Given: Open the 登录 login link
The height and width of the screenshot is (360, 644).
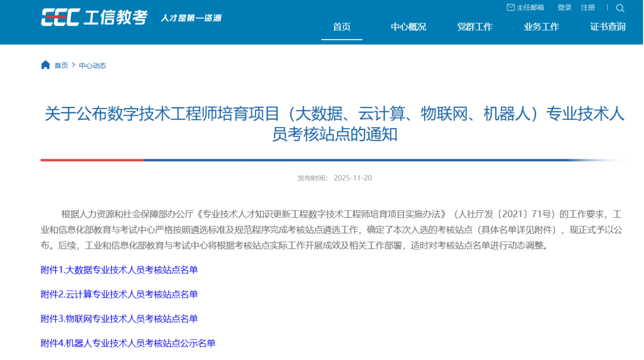Looking at the screenshot, I should click(x=565, y=8).
